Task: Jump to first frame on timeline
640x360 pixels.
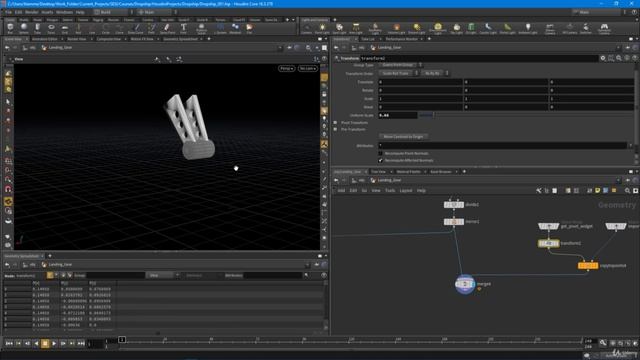Action: [9, 344]
